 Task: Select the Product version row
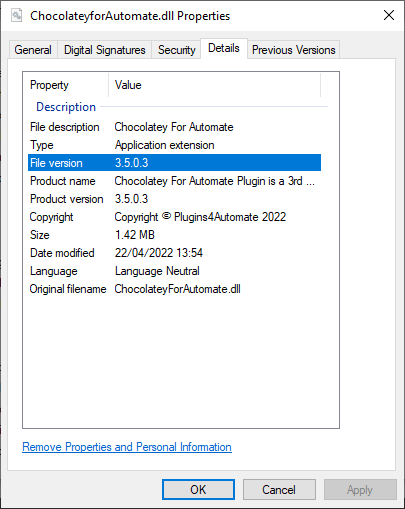(174, 199)
